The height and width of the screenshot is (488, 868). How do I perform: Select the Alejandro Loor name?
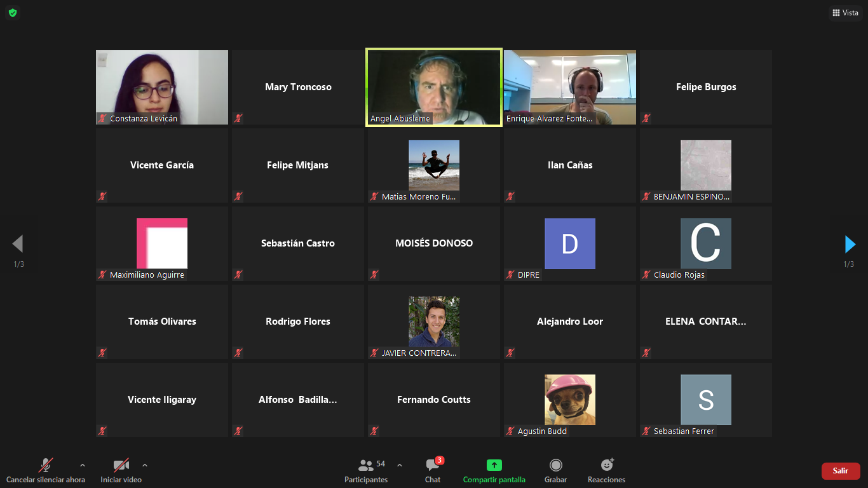(x=570, y=322)
